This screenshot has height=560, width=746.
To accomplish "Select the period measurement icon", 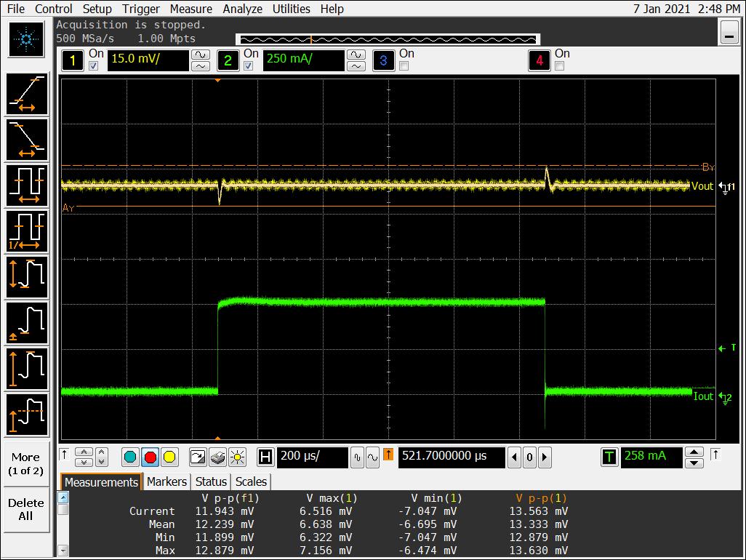I will point(27,185).
